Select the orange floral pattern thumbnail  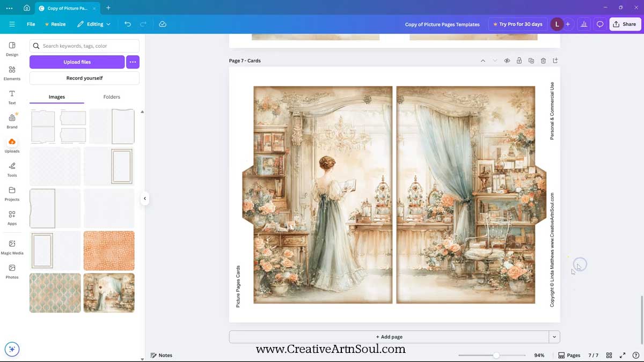coord(109,250)
